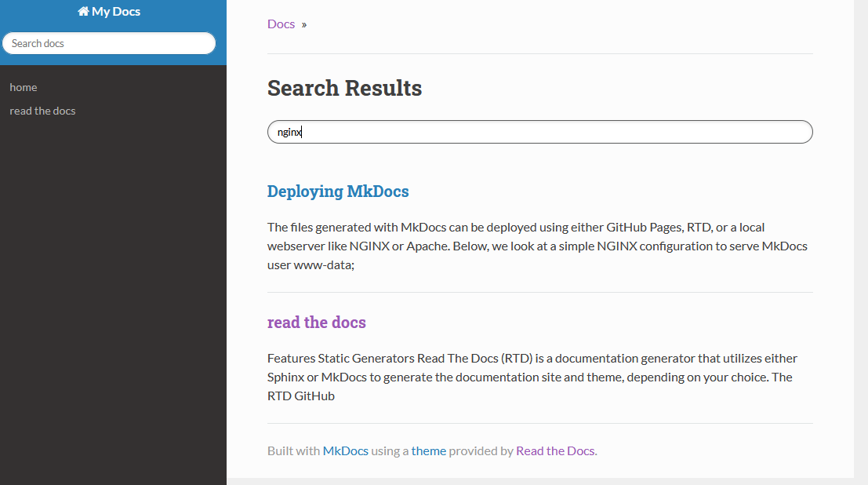868x485 pixels.
Task: Open read the docs in sidebar navigation
Action: (x=42, y=111)
